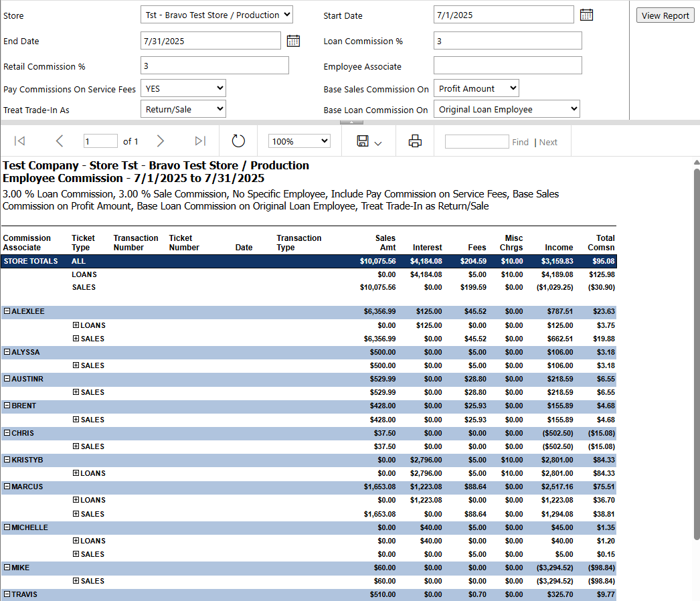Expand LOANS under ALEXLEE
700x601 pixels.
coord(76,325)
